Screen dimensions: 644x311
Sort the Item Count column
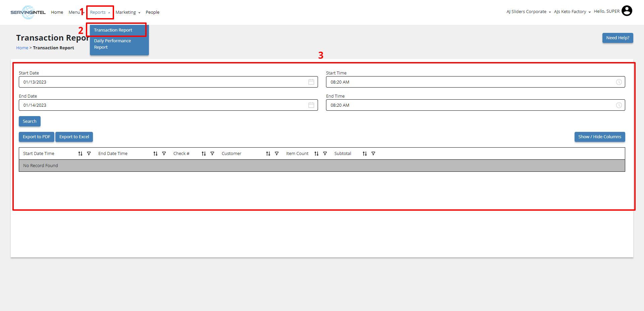pos(316,154)
